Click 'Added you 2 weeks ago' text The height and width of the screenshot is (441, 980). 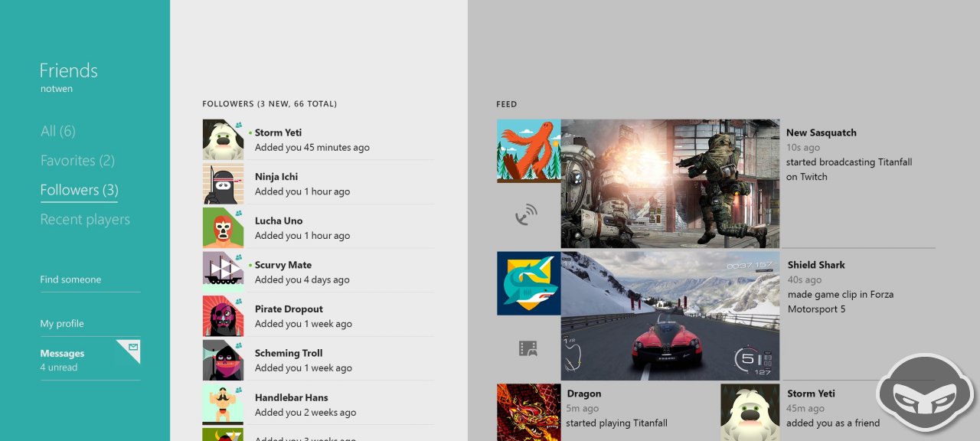pyautogui.click(x=305, y=412)
